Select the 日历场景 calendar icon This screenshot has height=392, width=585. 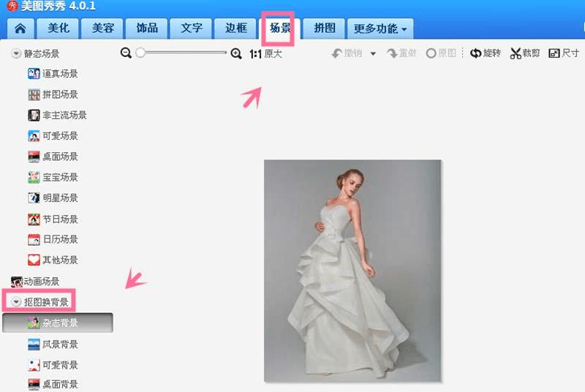[34, 239]
